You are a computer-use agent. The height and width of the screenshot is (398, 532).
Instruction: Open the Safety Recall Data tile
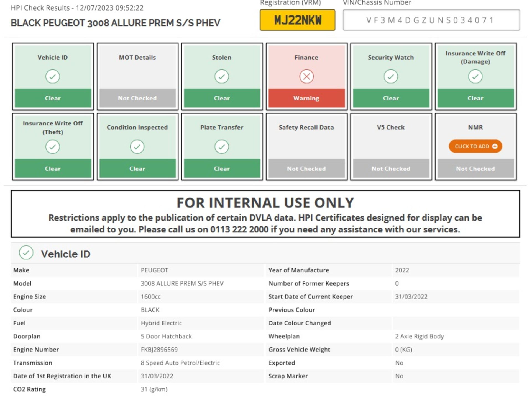[x=306, y=146]
